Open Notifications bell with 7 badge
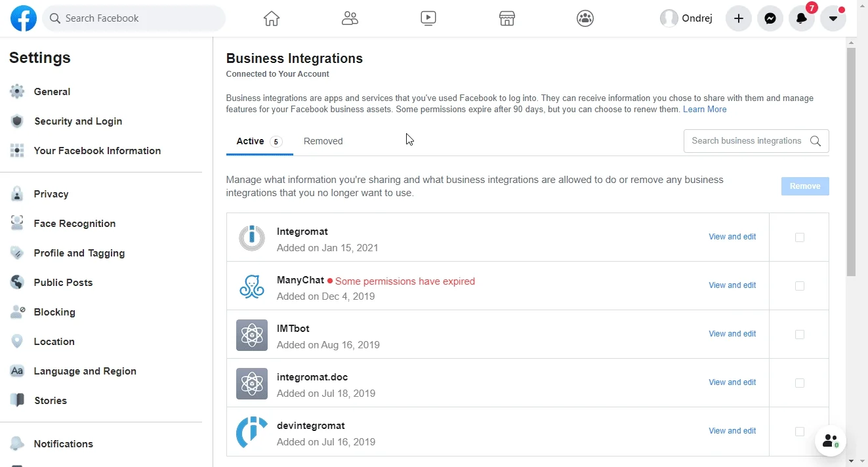Viewport: 868px width, 467px height. click(x=802, y=18)
